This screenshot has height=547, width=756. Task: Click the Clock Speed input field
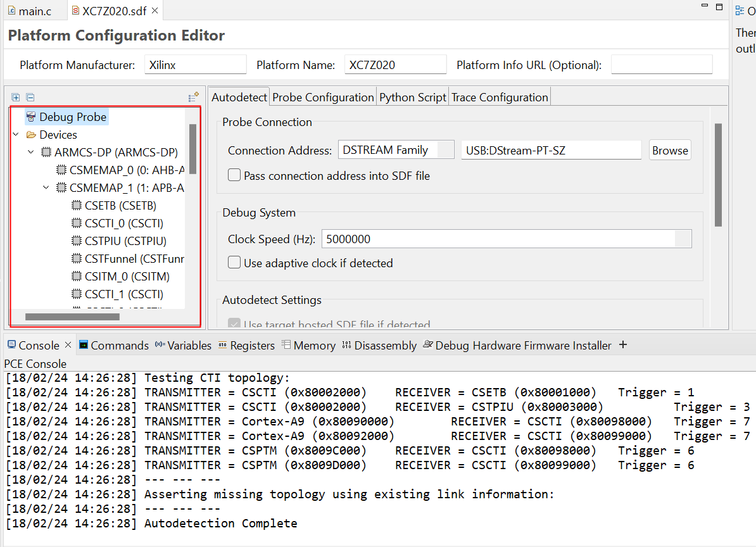tap(498, 239)
